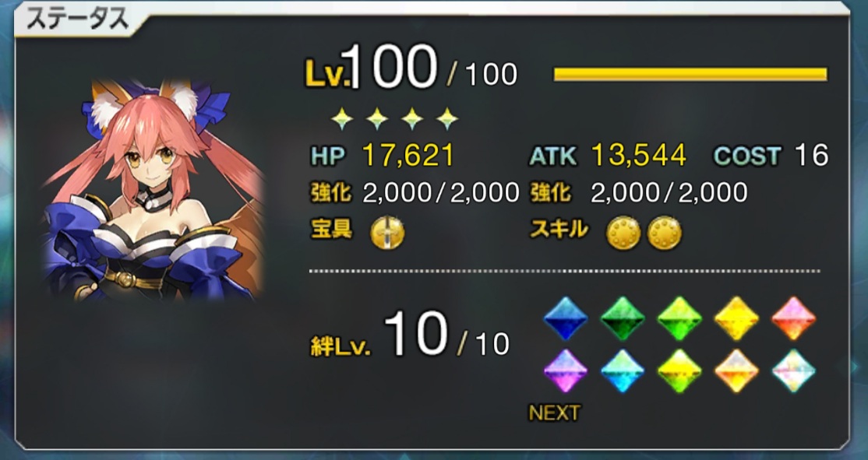Screen dimensions: 868x460
Task: Click the orange bond crystal in bottom row
Action: coord(736,370)
